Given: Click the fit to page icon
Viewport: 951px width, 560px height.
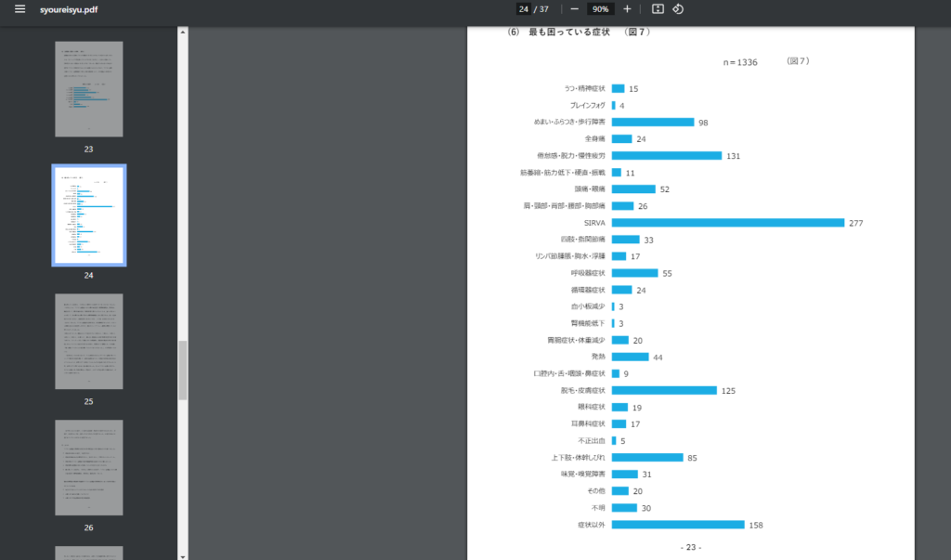Looking at the screenshot, I should coord(658,9).
